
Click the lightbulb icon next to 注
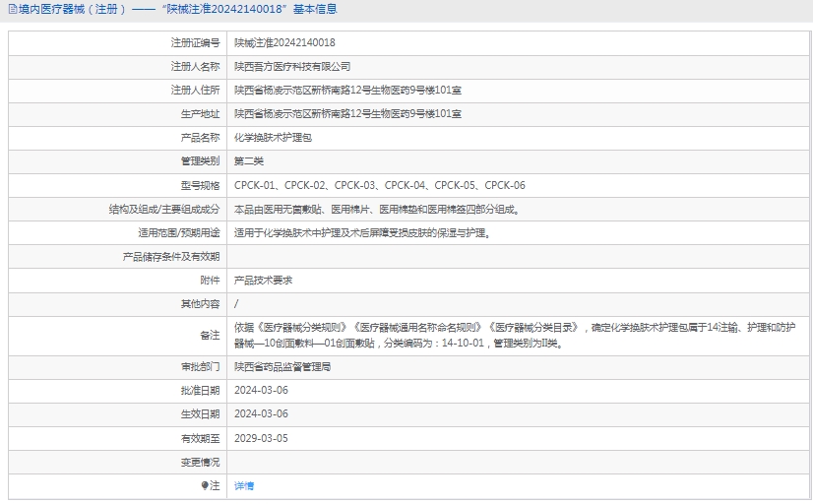(205, 486)
